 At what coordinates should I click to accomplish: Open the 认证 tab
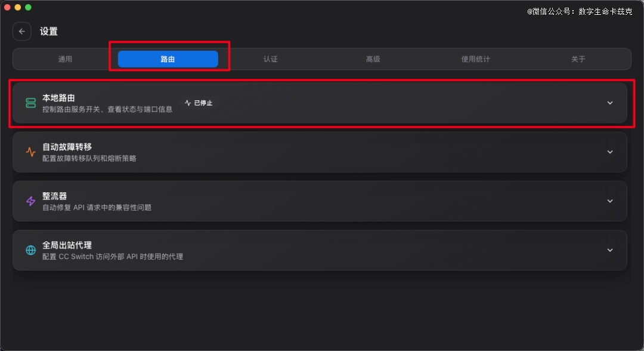click(x=271, y=59)
